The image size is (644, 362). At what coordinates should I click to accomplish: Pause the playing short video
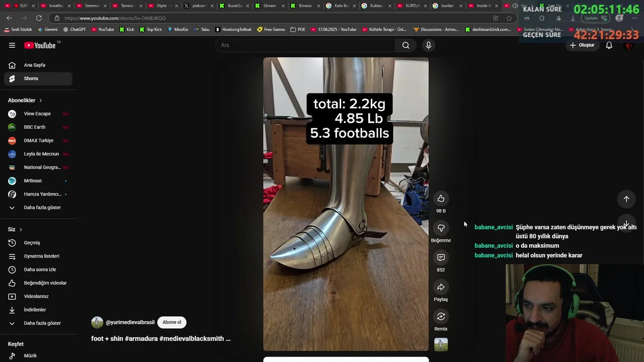point(346,204)
